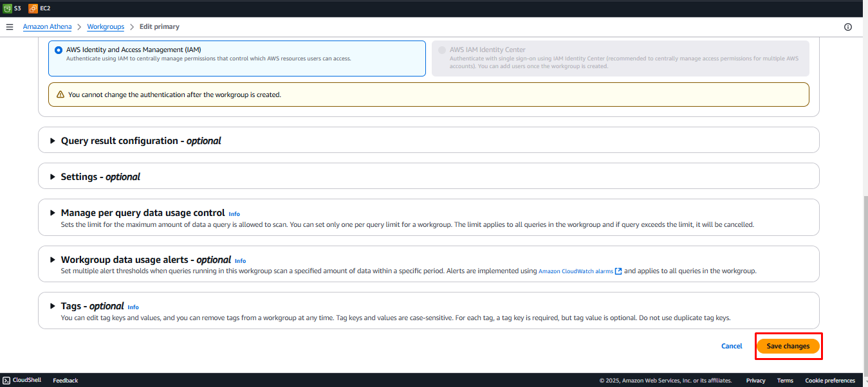Navigate to Workgroups breadcrumb link
Image resolution: width=868 pixels, height=387 pixels.
point(106,27)
